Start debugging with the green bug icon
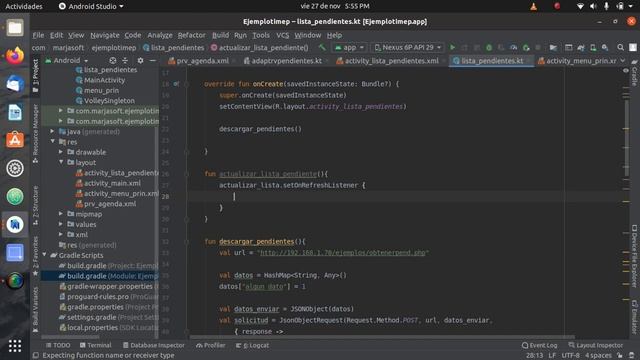Image resolution: width=640 pixels, height=360 pixels. point(489,47)
